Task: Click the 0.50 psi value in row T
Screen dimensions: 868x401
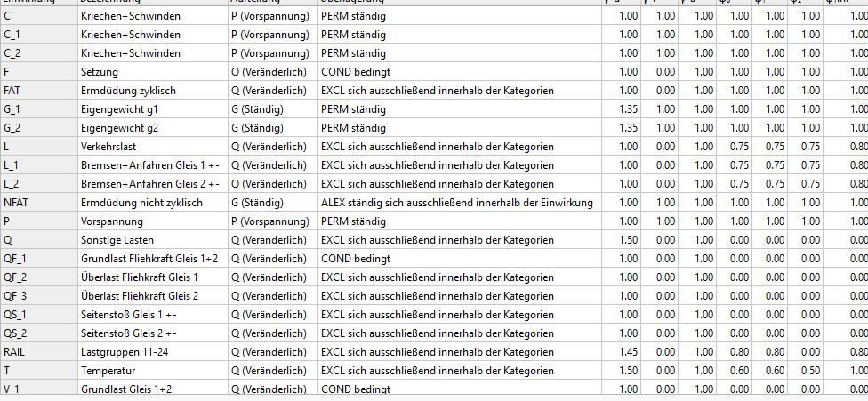Action: pos(805,371)
